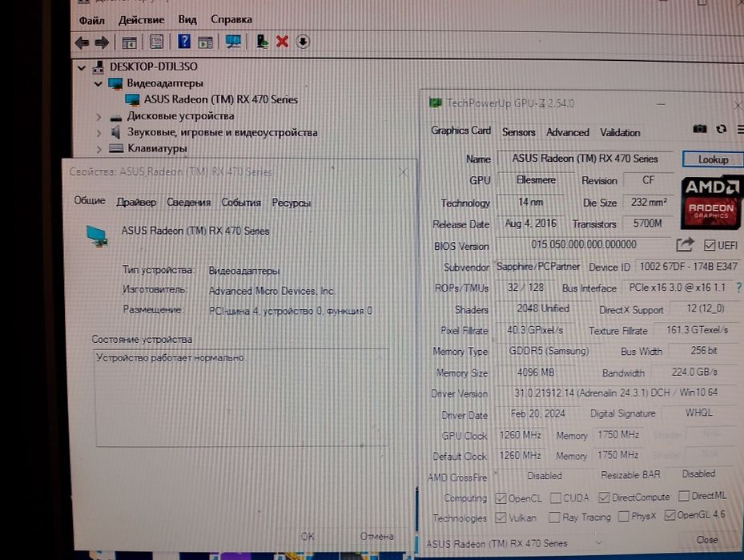
Task: Expand the Клавиатуры node
Action: pyautogui.click(x=99, y=149)
